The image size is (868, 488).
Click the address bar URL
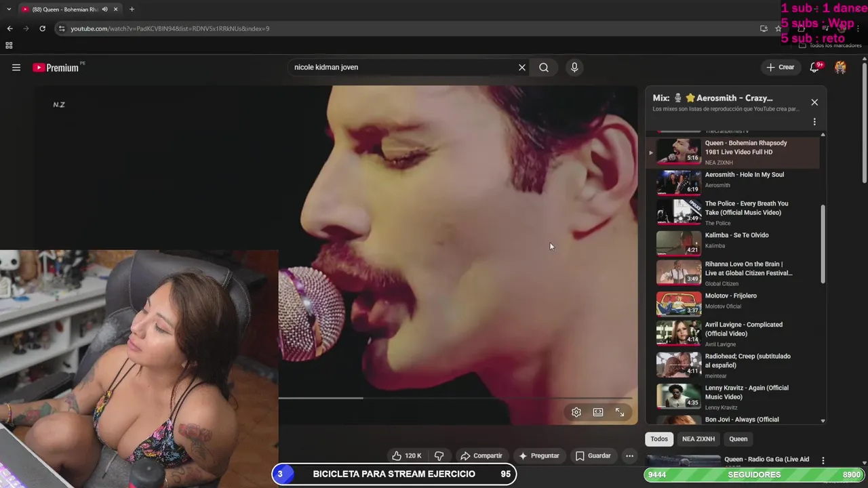pos(170,28)
